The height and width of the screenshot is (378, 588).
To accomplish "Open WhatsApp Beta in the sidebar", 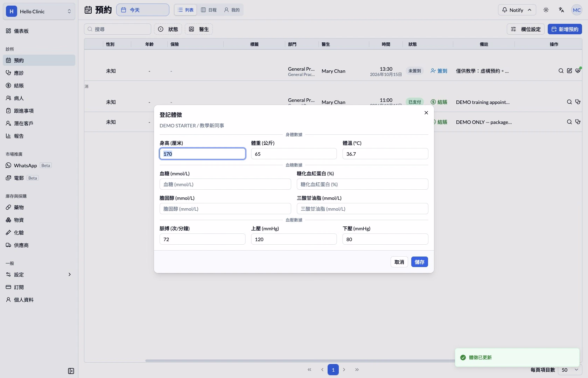I will point(39,165).
